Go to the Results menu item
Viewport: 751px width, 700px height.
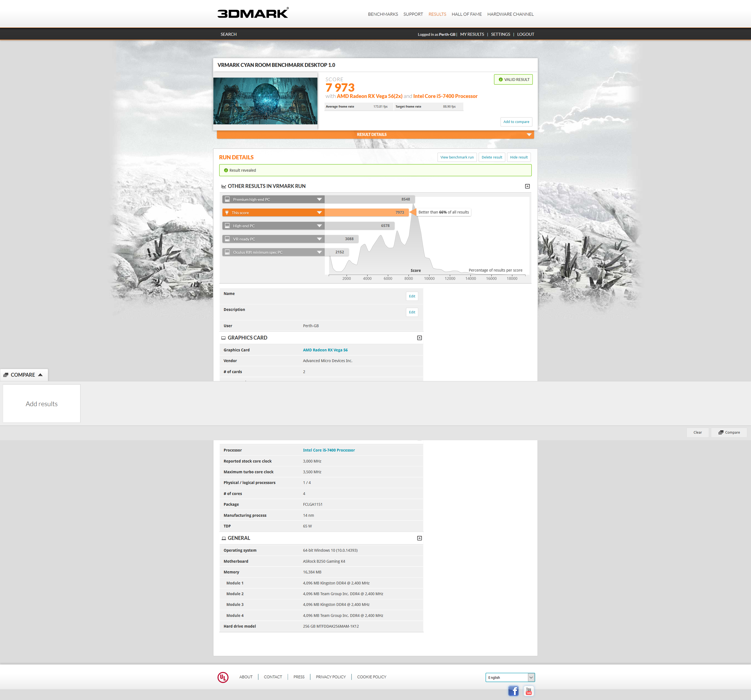tap(437, 14)
